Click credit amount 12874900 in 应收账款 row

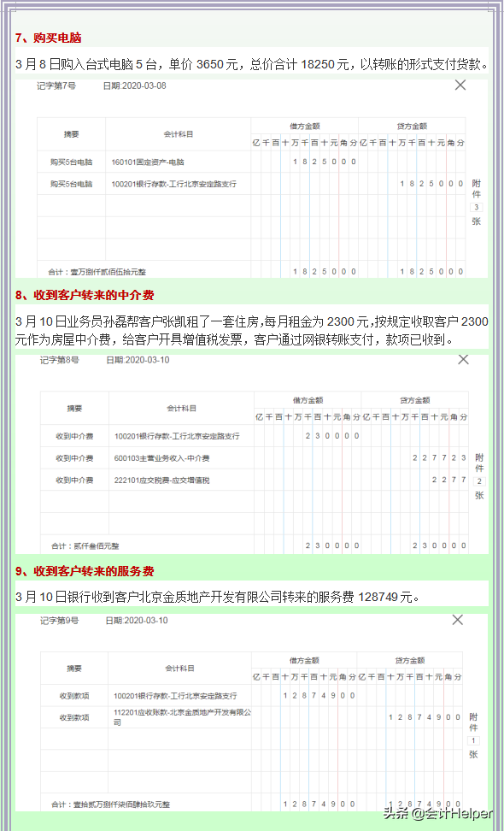pos(424,717)
